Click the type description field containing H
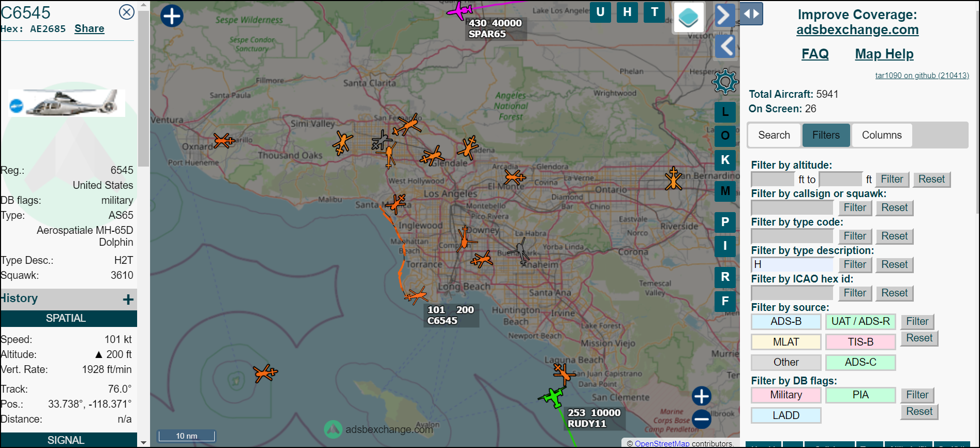This screenshot has width=980, height=448. point(792,264)
